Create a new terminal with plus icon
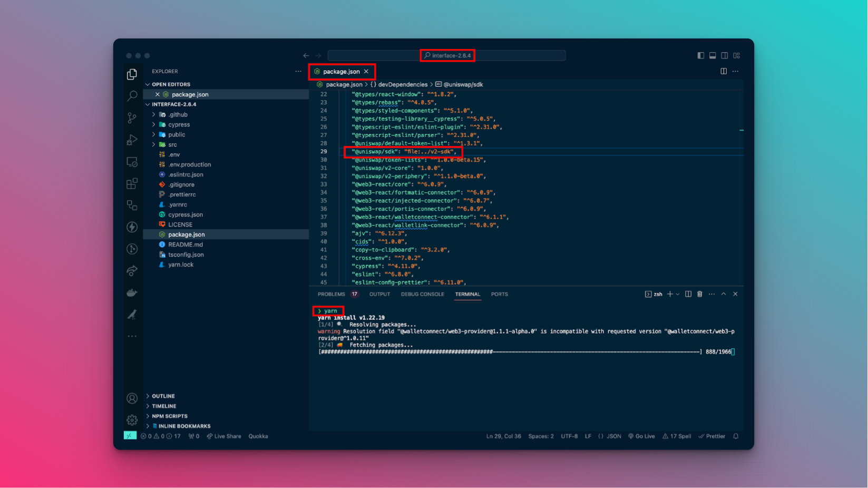The width and height of the screenshot is (868, 488). (x=670, y=294)
